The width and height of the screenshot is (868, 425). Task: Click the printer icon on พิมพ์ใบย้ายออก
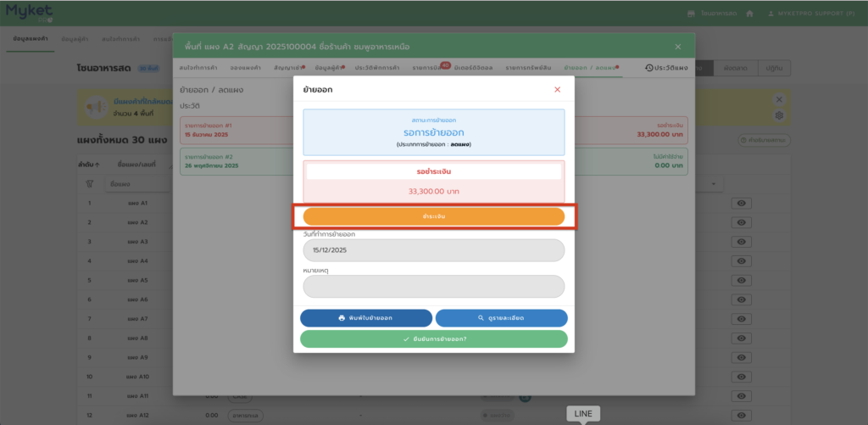(342, 318)
